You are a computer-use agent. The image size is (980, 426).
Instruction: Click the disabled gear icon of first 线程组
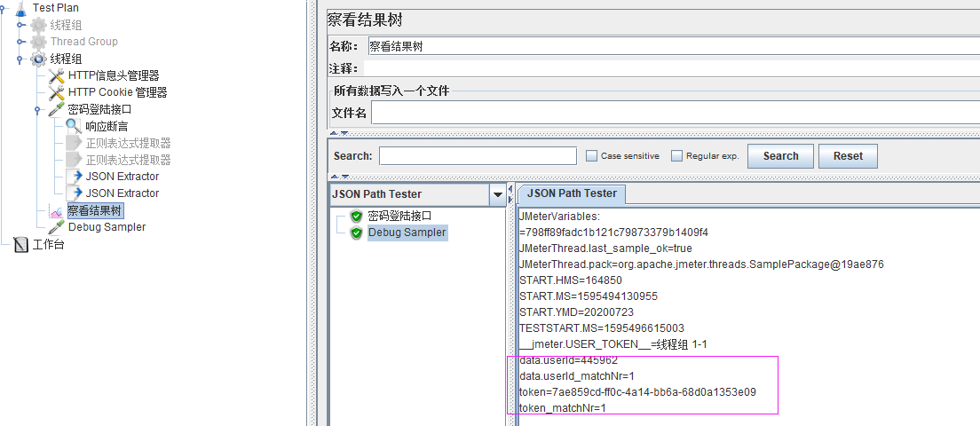(39, 25)
